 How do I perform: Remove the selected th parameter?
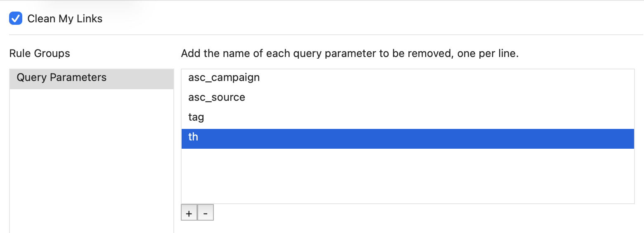206,213
